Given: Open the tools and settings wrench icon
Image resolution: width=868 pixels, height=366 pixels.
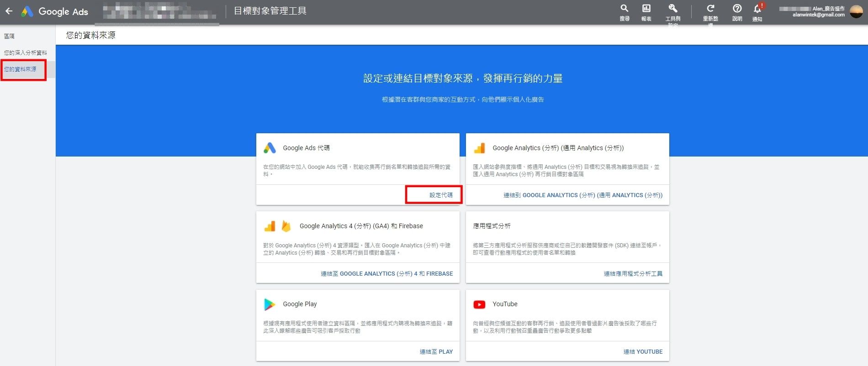Looking at the screenshot, I should 672,8.
